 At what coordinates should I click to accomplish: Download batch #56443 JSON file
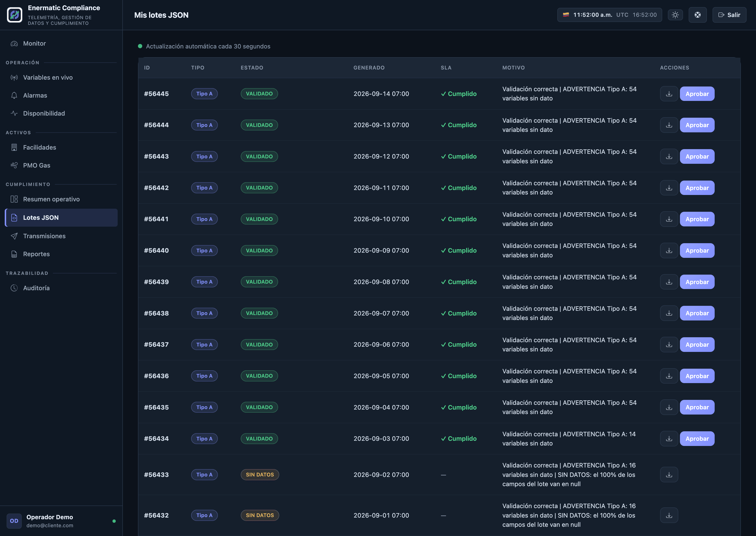(669, 156)
